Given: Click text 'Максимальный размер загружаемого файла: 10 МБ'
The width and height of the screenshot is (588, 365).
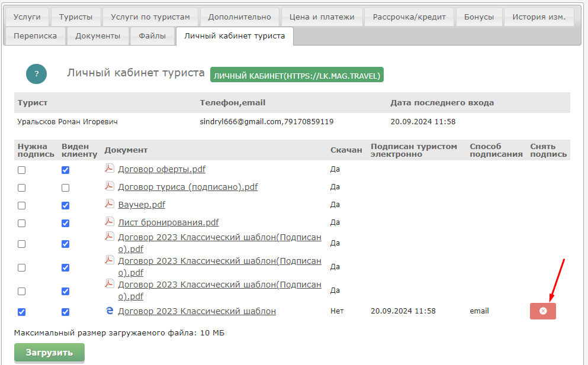Looking at the screenshot, I should coord(119,333).
